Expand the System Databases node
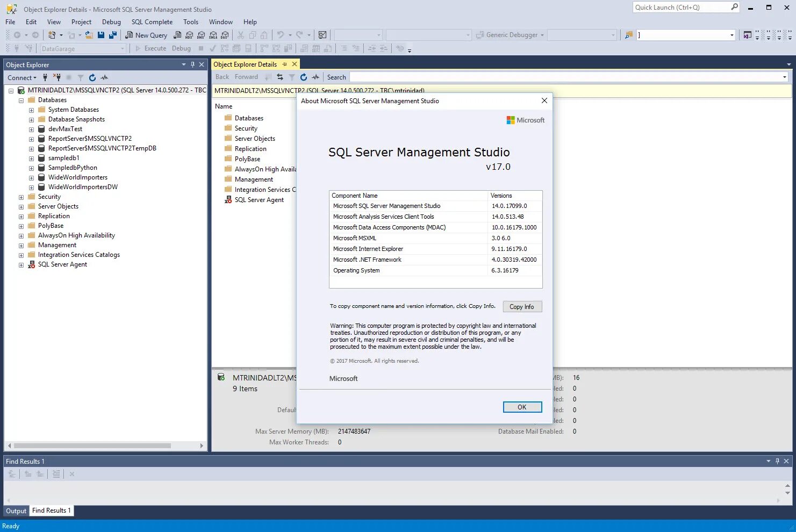 (x=31, y=110)
